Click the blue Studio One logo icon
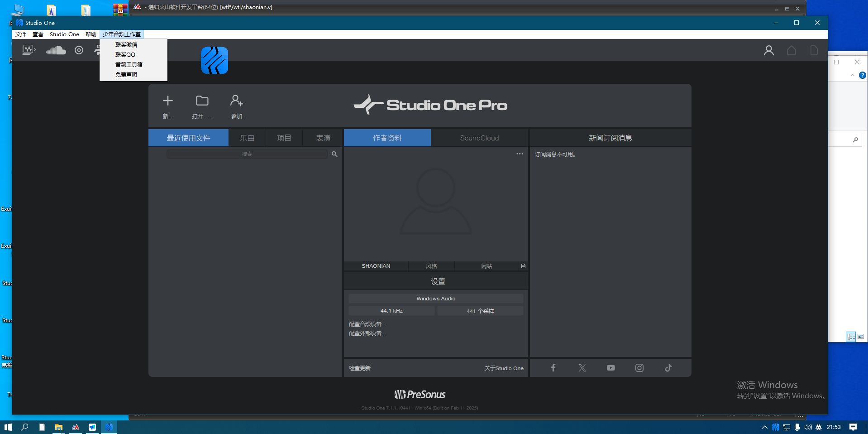The width and height of the screenshot is (868, 434). click(x=215, y=60)
